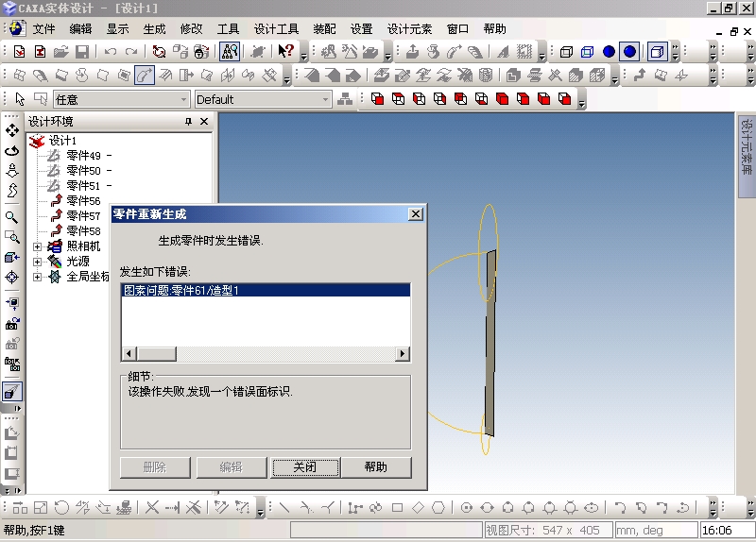Screen dimensions: 756x542
Task: Toggle the perspective box view button
Action: 657,52
